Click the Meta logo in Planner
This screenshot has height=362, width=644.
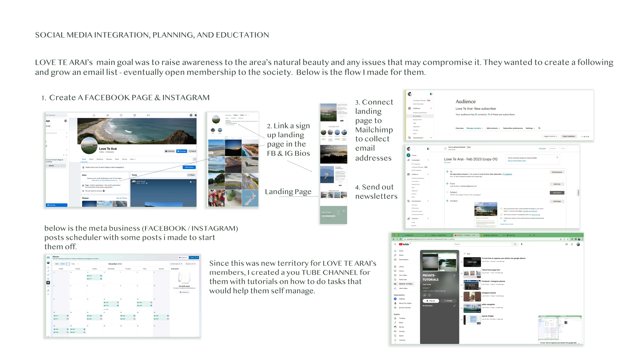pyautogui.click(x=48, y=257)
